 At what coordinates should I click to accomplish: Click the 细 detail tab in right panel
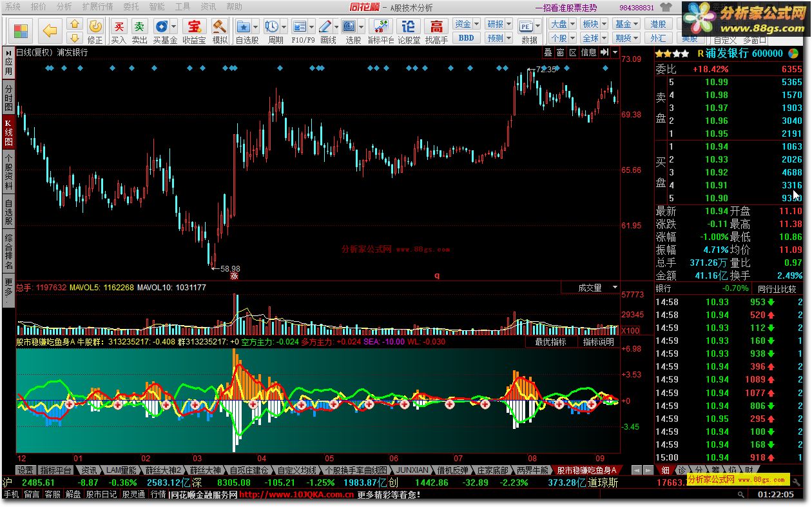pos(665,470)
